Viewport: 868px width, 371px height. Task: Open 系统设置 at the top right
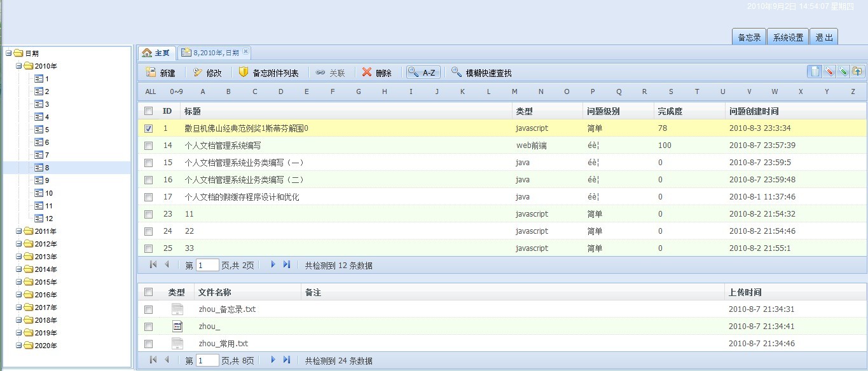[x=788, y=36]
